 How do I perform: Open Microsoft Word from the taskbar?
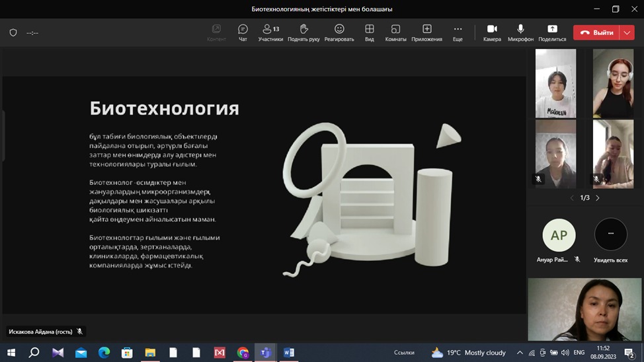point(289,353)
